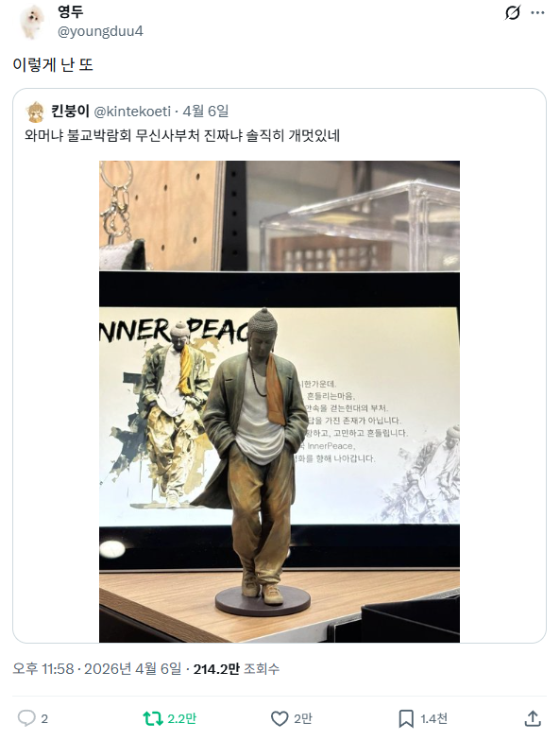Open 영두's profile avatar
This screenshot has height=741, width=560.
click(x=32, y=21)
